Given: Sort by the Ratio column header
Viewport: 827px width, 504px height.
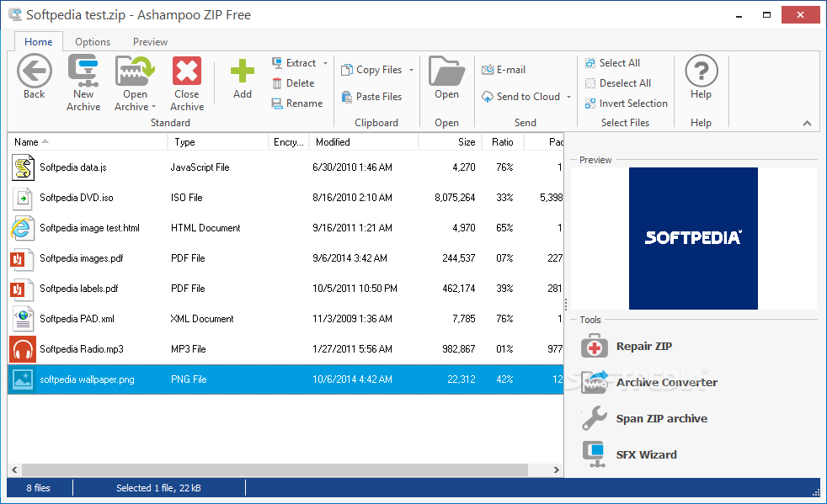Looking at the screenshot, I should pyautogui.click(x=503, y=142).
